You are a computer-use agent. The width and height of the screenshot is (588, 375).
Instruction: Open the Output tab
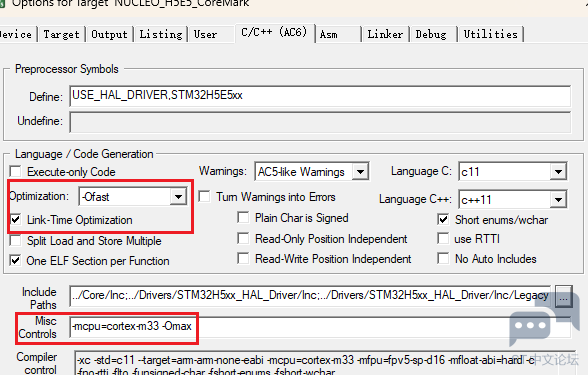click(x=109, y=34)
